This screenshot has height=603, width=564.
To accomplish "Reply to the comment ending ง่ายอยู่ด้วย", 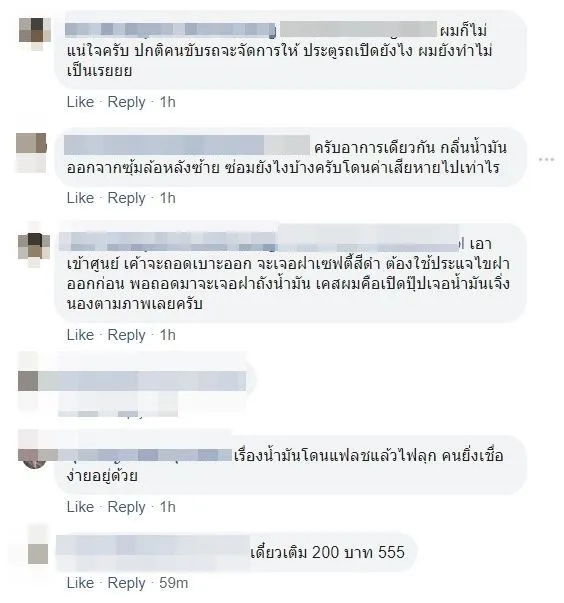I will [126, 507].
